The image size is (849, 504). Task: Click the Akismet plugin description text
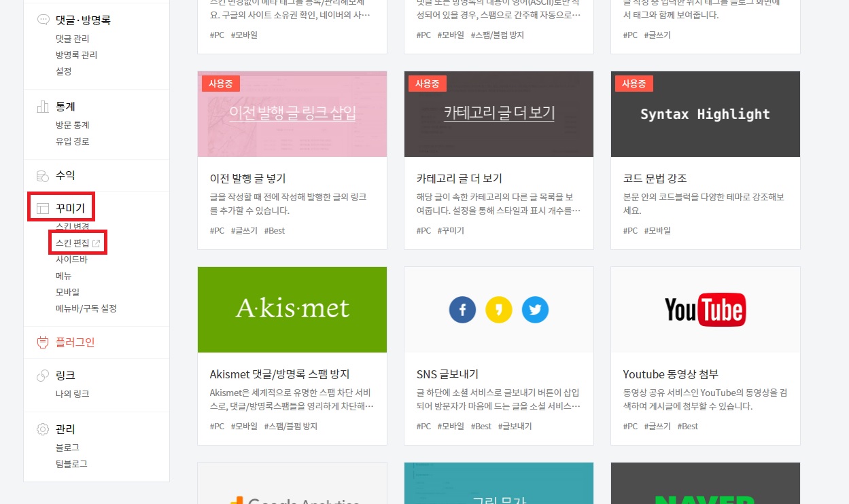point(292,399)
